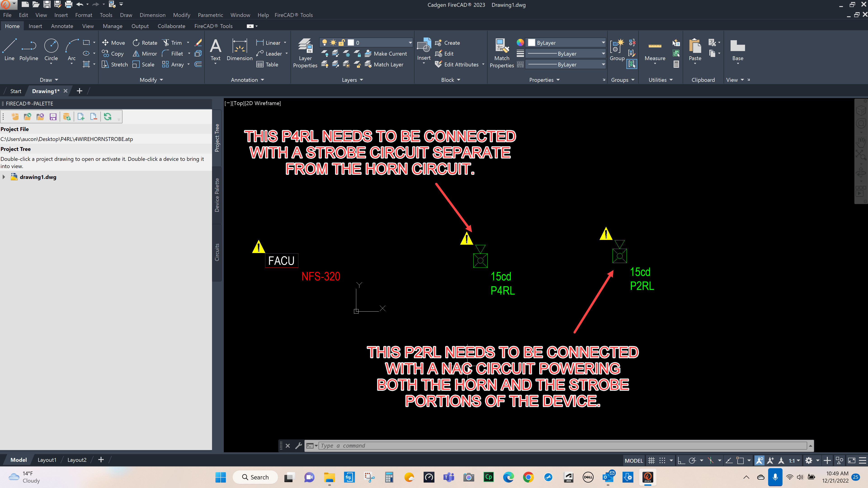Toggle layer lock in the Layers panel
868x488 pixels.
pos(342,42)
